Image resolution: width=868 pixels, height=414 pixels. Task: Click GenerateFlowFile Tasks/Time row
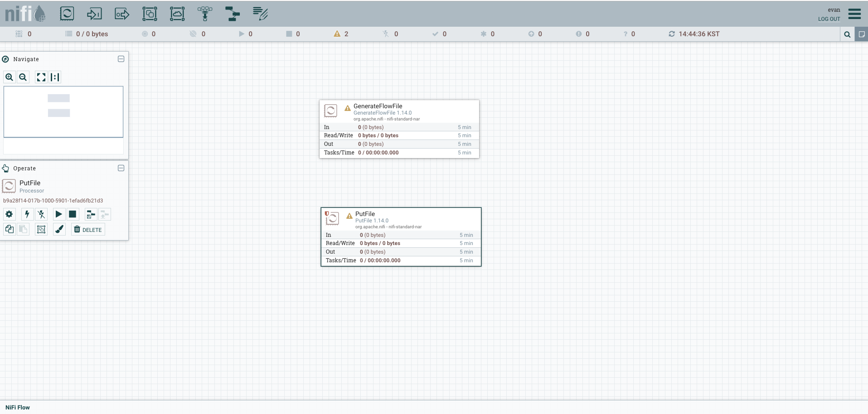click(399, 153)
